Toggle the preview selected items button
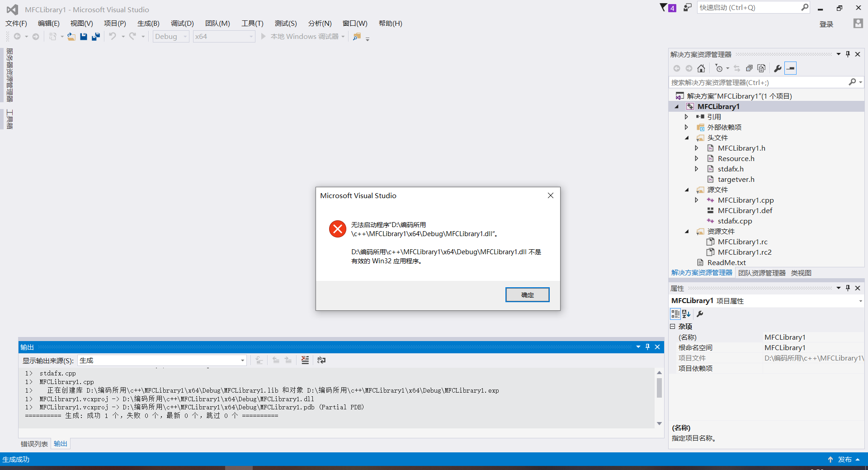The image size is (868, 470). coord(790,68)
